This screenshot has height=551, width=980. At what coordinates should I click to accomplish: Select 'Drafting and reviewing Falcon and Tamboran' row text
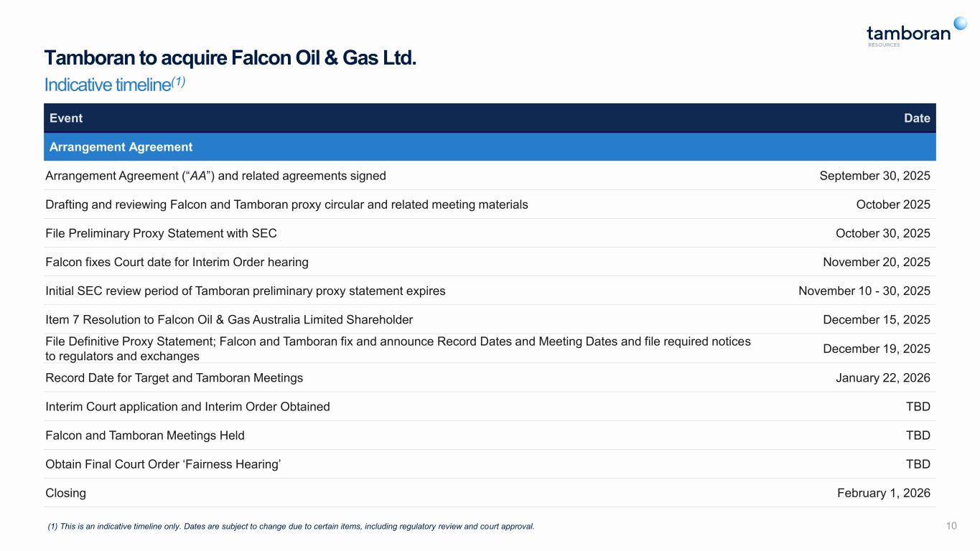286,204
